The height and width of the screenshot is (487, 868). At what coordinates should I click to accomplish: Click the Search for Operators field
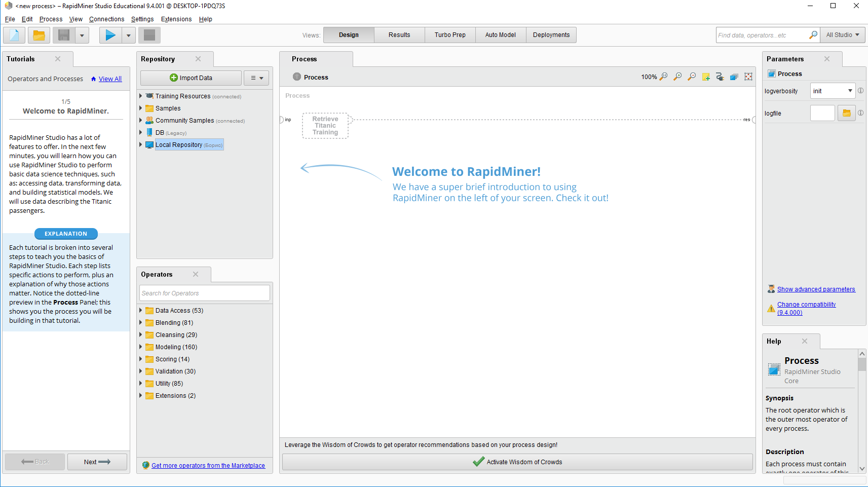(204, 293)
